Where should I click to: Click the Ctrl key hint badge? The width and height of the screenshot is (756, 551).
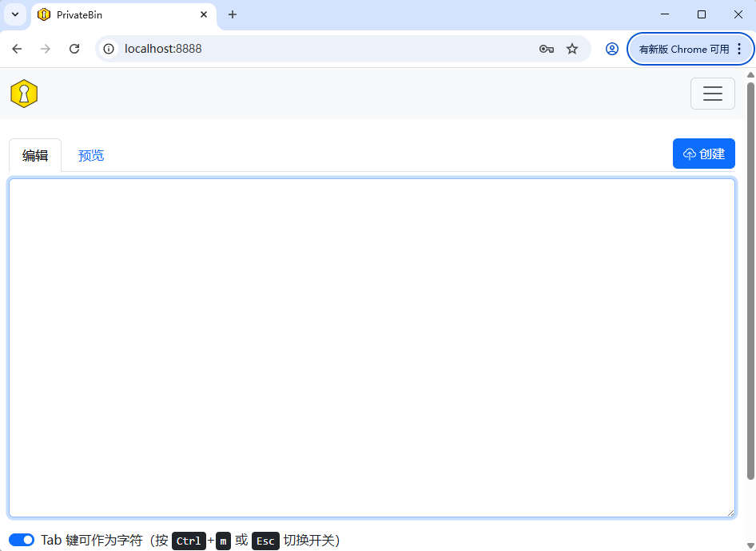click(189, 541)
